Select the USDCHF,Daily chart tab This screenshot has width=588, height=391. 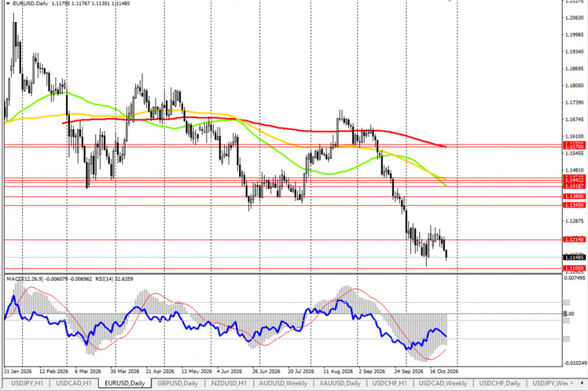click(x=500, y=383)
